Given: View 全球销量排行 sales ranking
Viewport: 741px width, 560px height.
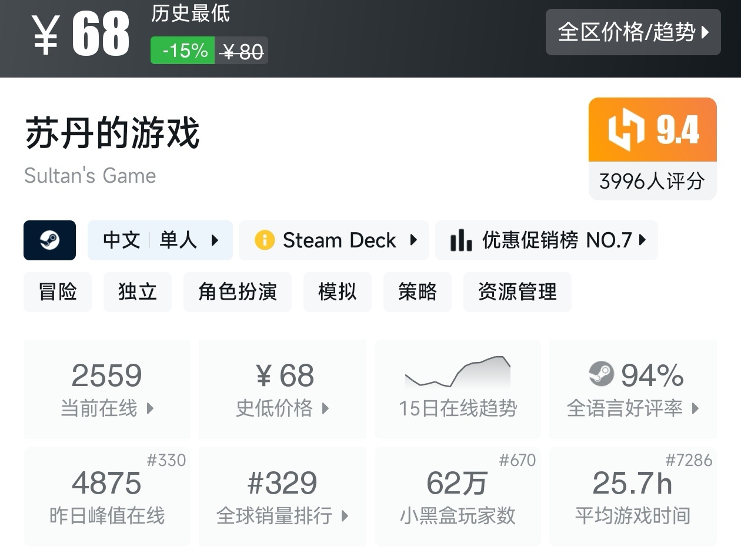Looking at the screenshot, I should pyautogui.click(x=282, y=497).
